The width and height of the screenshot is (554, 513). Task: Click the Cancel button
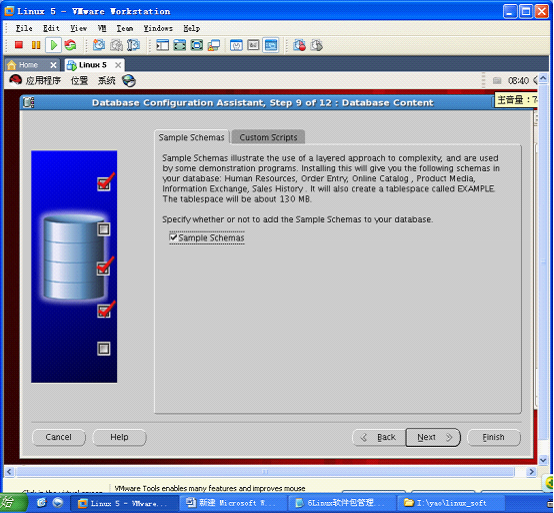[59, 437]
